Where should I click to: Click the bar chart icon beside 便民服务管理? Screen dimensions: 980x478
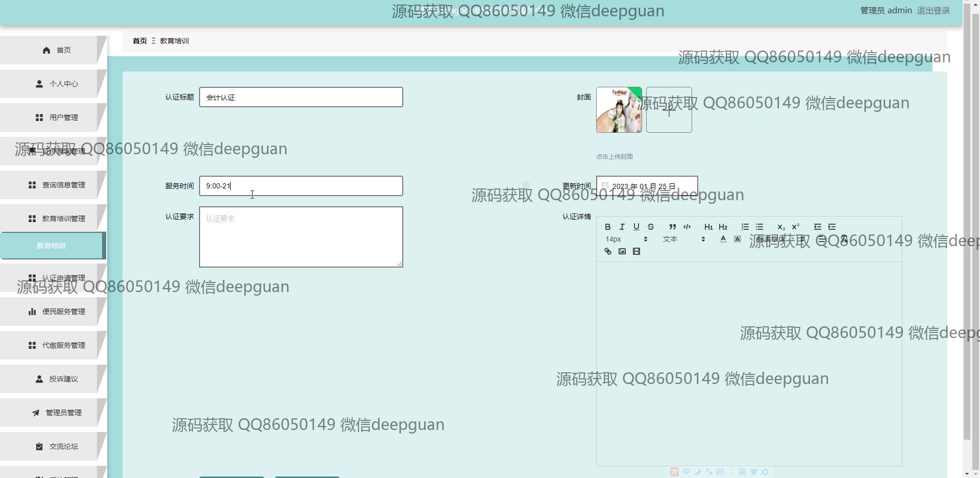click(x=32, y=312)
